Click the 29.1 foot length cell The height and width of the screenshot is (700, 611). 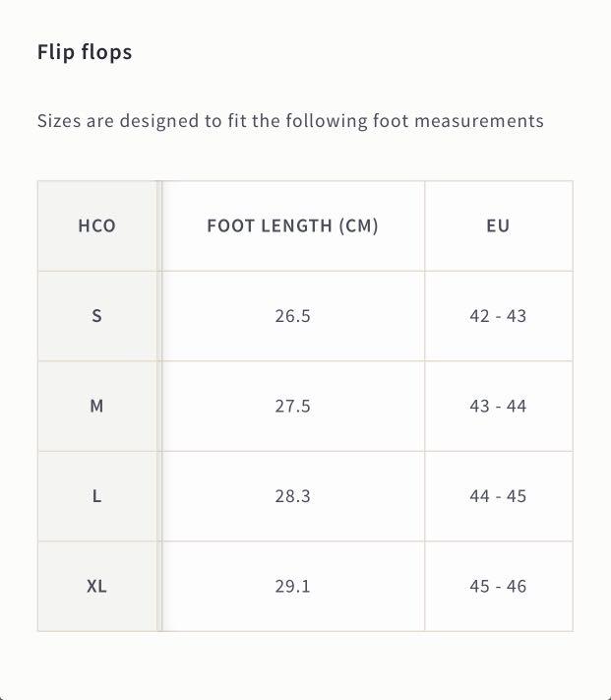click(292, 586)
